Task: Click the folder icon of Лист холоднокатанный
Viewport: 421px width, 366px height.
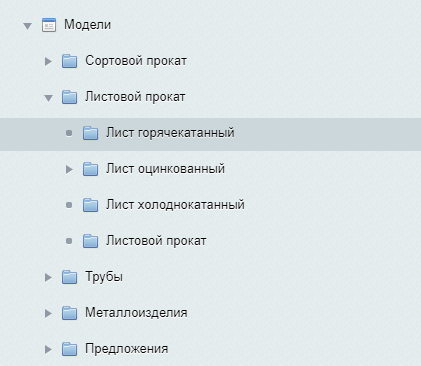Action: (x=90, y=205)
